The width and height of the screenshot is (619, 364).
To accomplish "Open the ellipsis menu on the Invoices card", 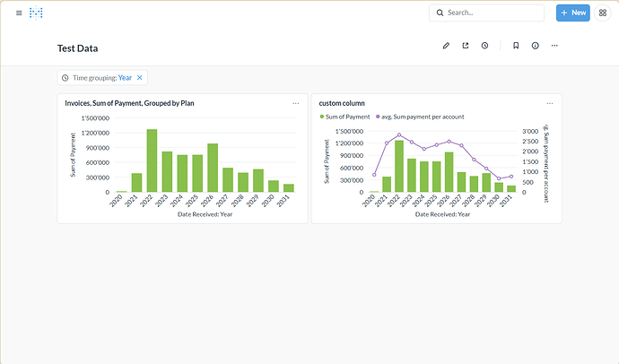I will pos(296,103).
